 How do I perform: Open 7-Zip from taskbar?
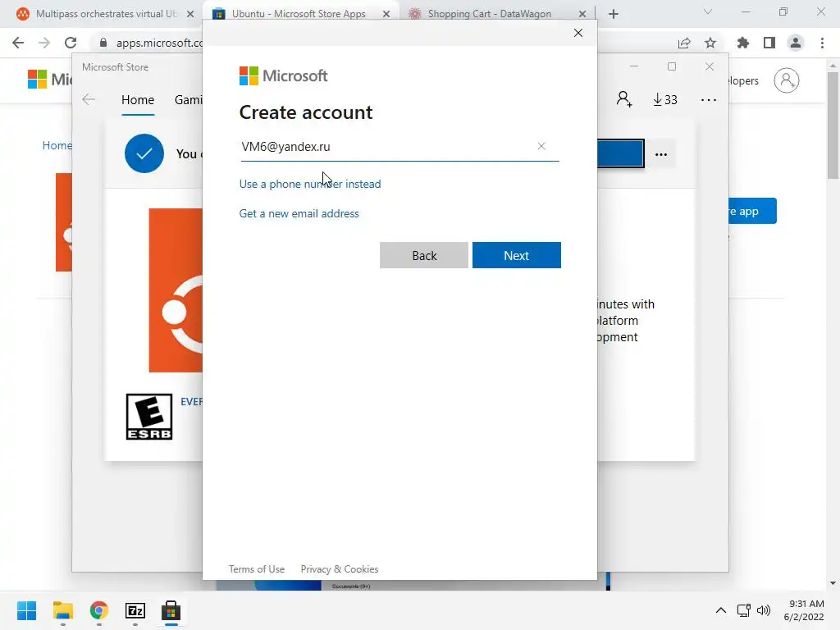135,610
